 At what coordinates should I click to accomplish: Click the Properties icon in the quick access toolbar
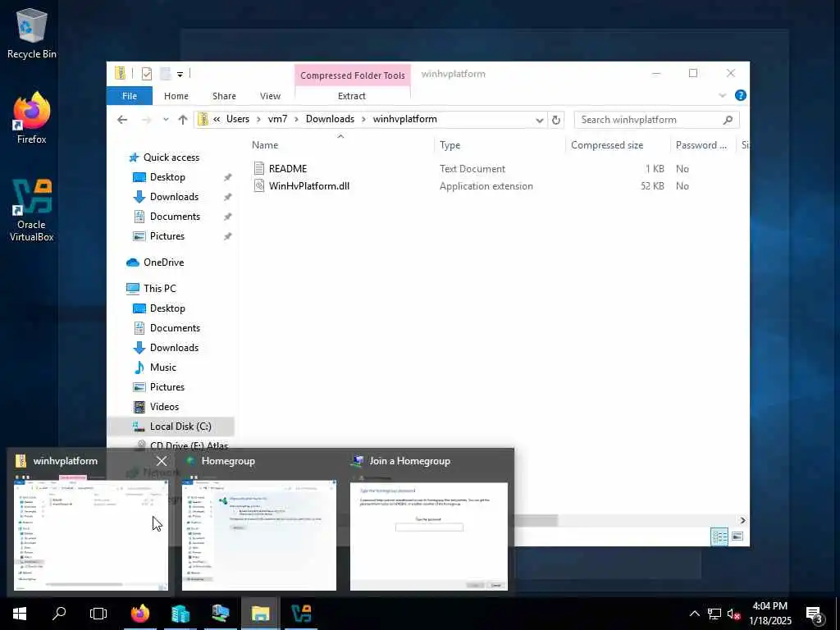[x=146, y=73]
